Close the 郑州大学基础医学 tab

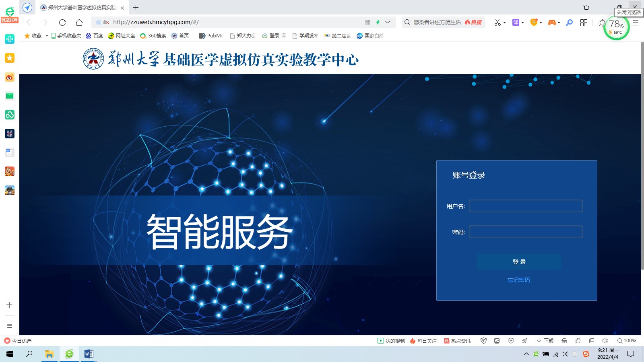point(122,8)
